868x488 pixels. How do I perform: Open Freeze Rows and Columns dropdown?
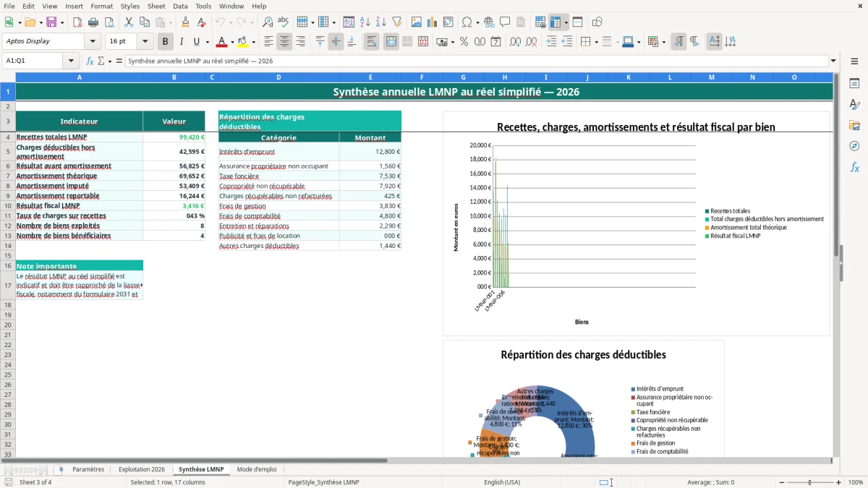click(566, 22)
